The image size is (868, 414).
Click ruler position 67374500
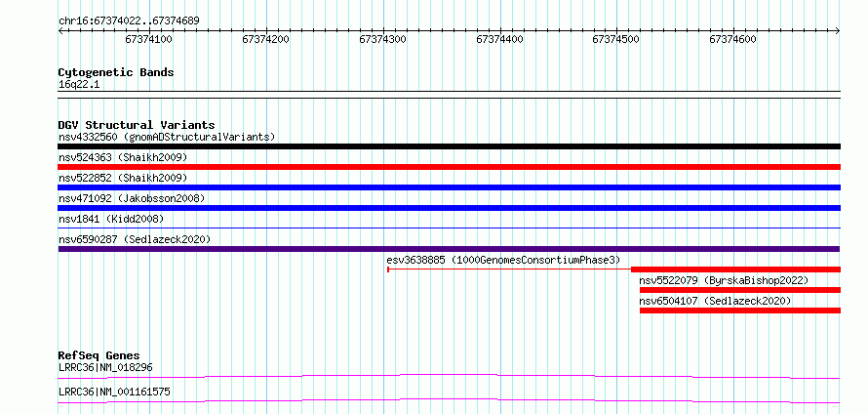tap(616, 39)
